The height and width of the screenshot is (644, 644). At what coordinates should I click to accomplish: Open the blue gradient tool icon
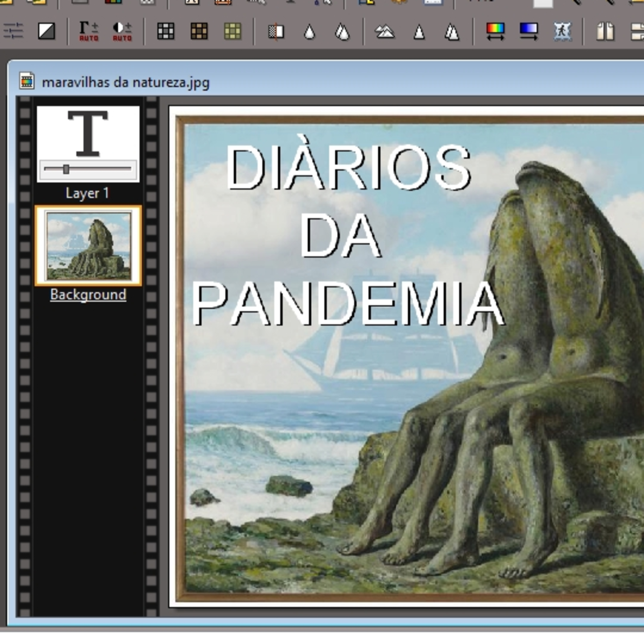pos(529,31)
